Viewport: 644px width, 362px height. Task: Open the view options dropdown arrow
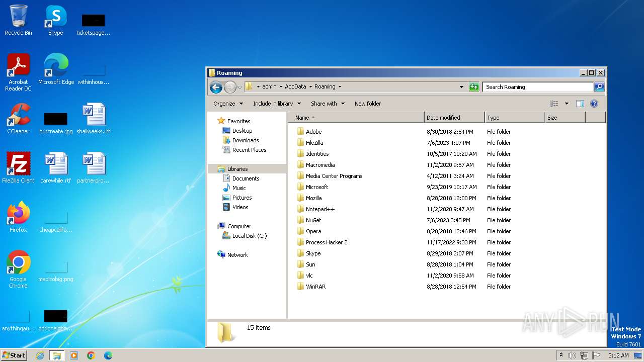point(567,104)
